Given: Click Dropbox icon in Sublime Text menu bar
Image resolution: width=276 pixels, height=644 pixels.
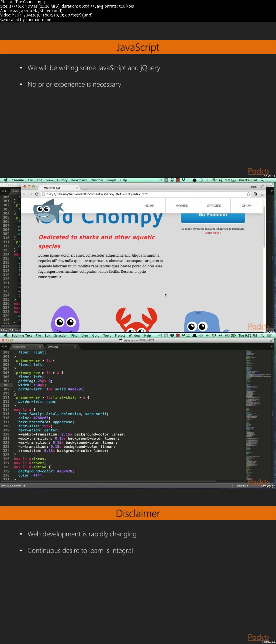Looking at the screenshot, I should [x=172, y=335].
